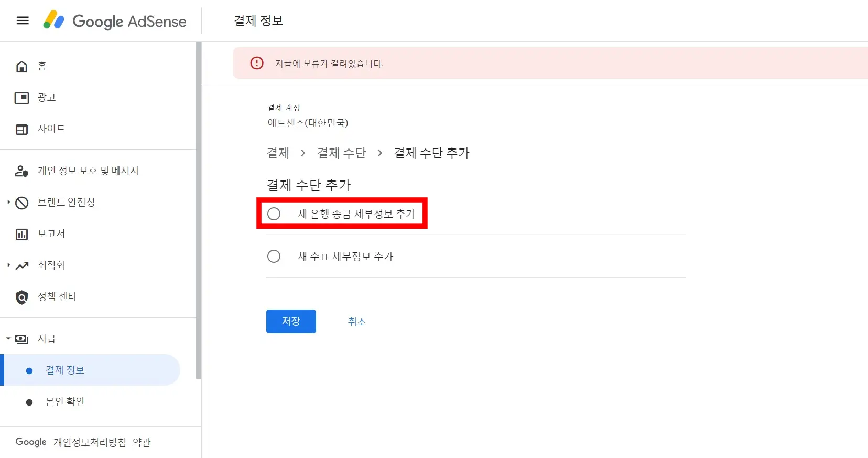Viewport: 868px width, 458px height.
Task: Collapse the 지급 section chevron
Action: (7, 339)
